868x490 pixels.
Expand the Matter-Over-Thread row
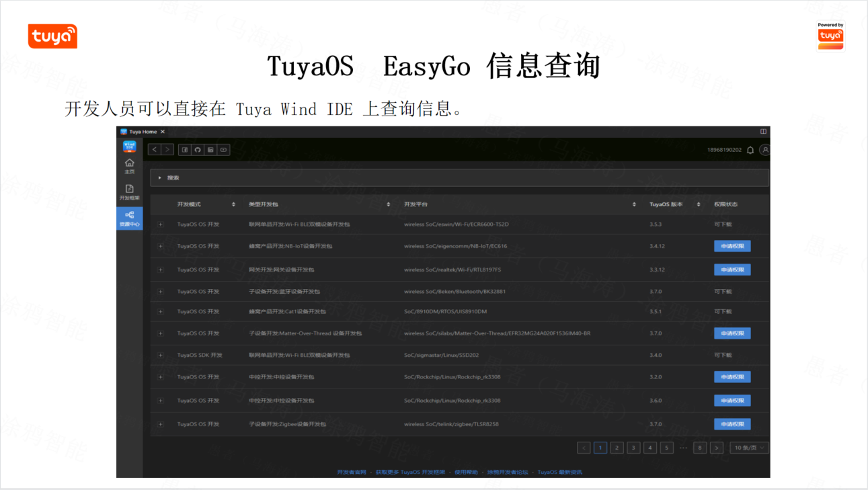pos(161,333)
